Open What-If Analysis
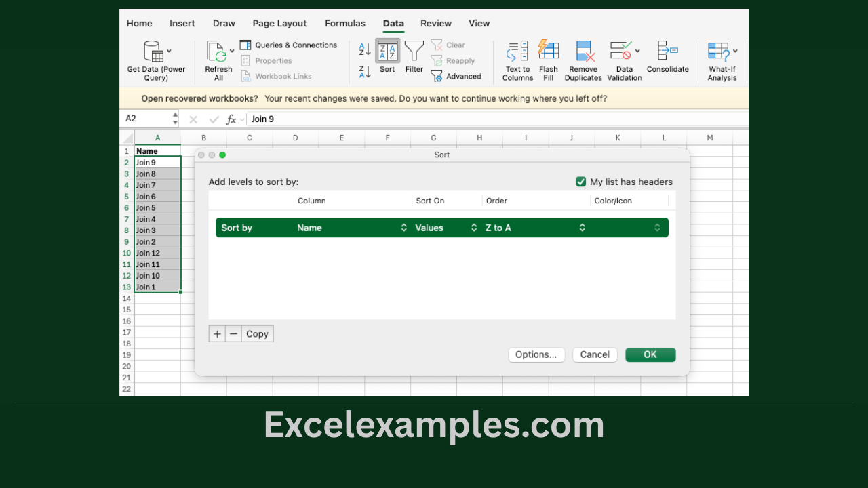868x488 pixels. point(722,60)
